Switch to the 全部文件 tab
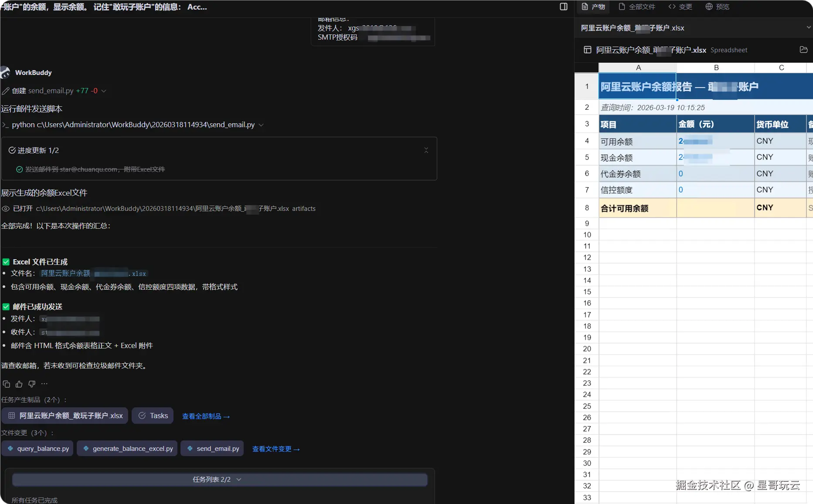Viewport: 813px width, 504px height. pos(637,7)
